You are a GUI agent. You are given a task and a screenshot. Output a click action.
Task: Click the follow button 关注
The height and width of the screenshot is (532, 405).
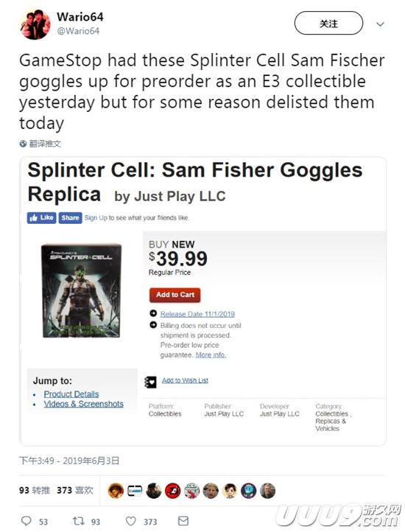(328, 23)
